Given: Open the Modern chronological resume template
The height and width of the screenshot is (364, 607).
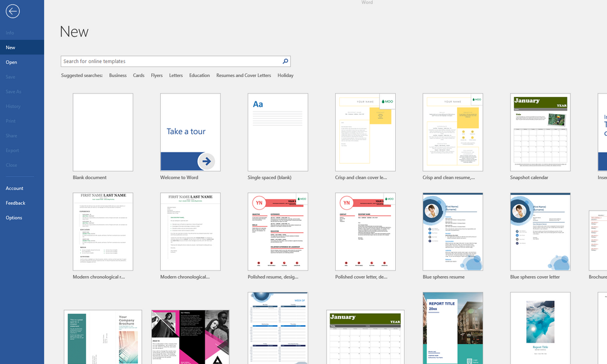Looking at the screenshot, I should (x=103, y=232).
